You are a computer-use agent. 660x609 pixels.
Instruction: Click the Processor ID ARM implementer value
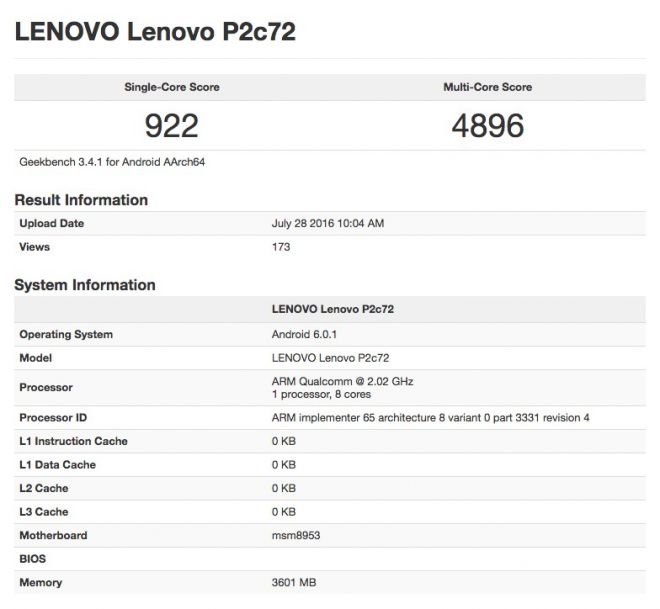430,418
